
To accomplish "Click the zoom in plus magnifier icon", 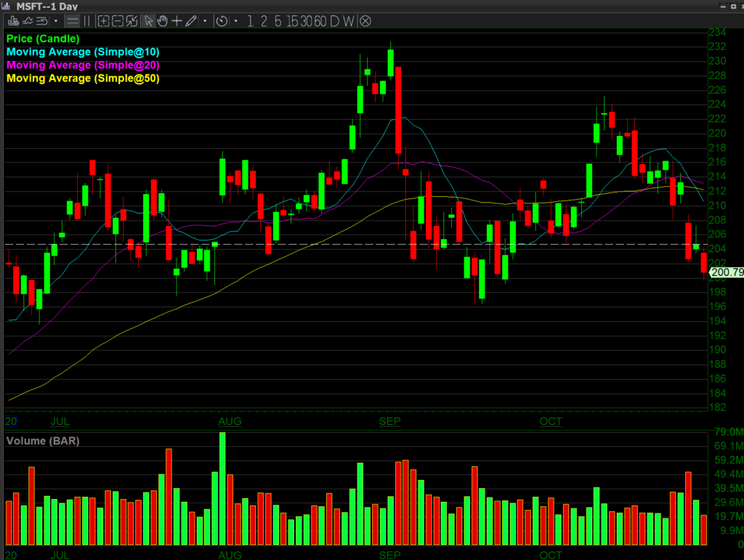I will point(104,21).
